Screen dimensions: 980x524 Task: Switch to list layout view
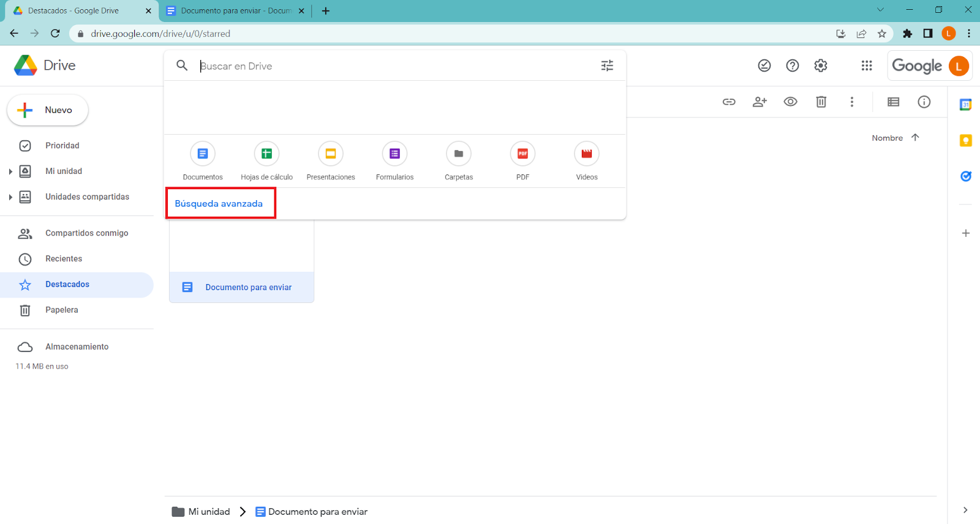coord(894,102)
